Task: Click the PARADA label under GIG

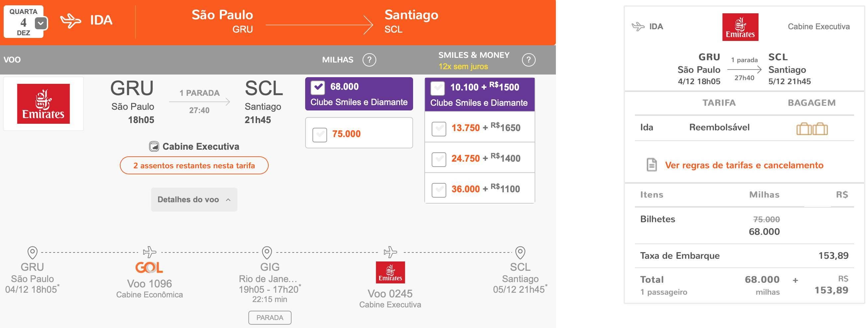Action: (270, 318)
